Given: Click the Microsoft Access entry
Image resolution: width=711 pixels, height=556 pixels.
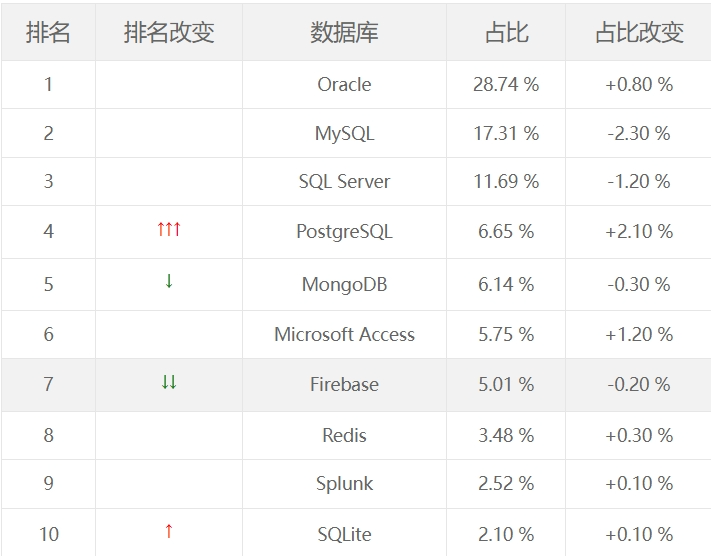Looking at the screenshot, I should 344,334.
